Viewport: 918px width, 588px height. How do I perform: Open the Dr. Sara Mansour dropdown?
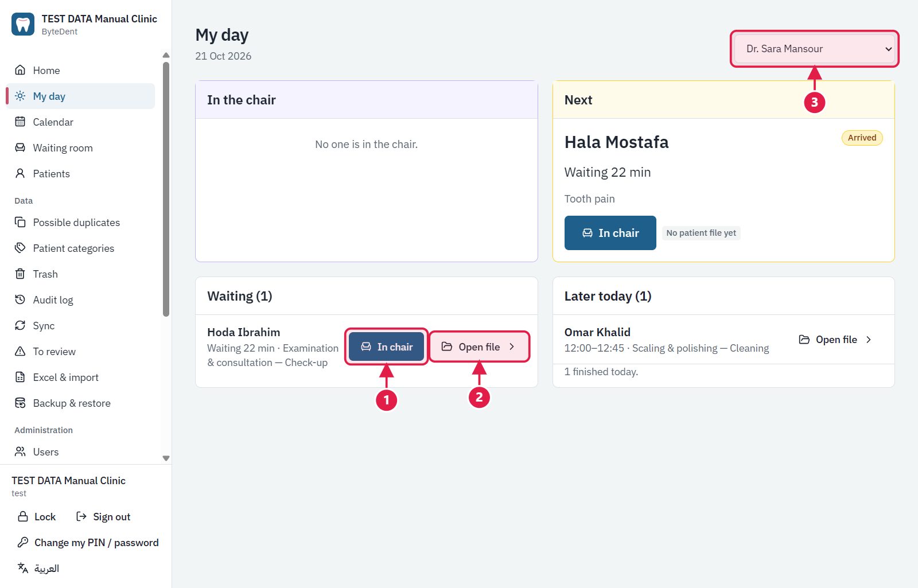(x=814, y=49)
